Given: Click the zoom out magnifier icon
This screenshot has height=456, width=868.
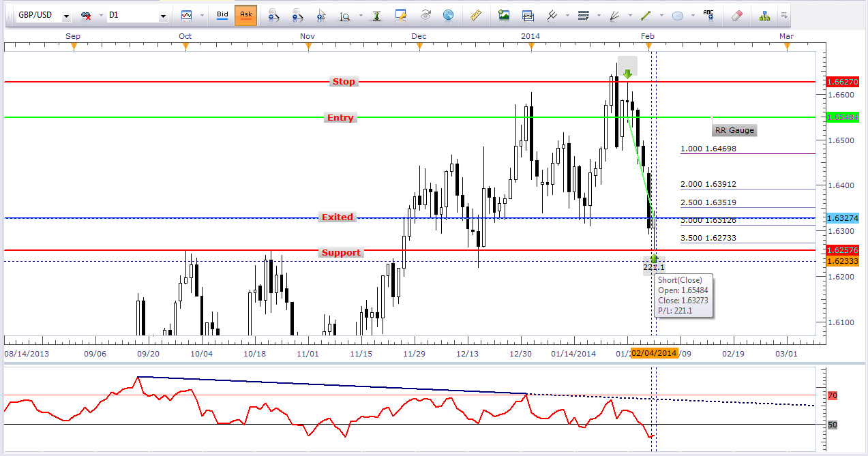Looking at the screenshot, I should [x=297, y=15].
